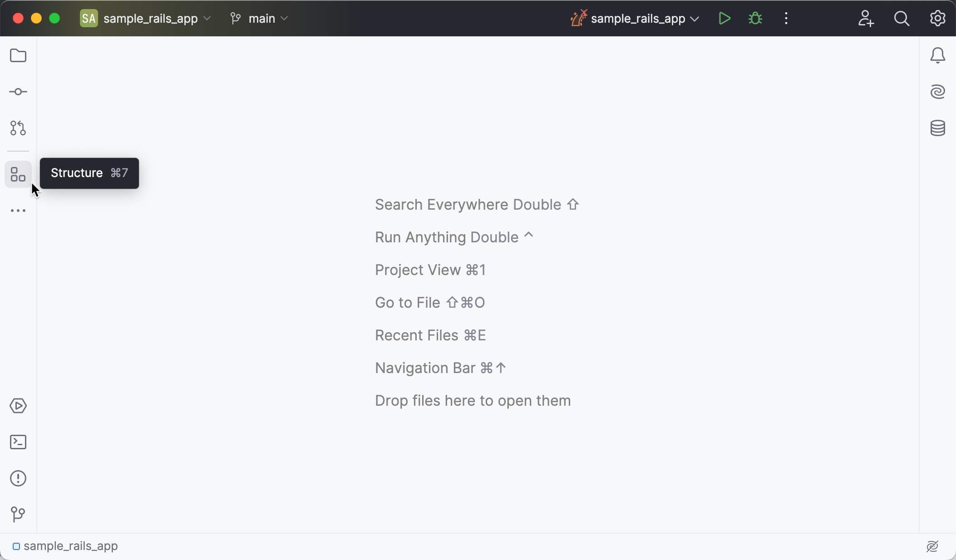The height and width of the screenshot is (560, 956).
Task: Show more tool windows ellipsis
Action: point(18,211)
